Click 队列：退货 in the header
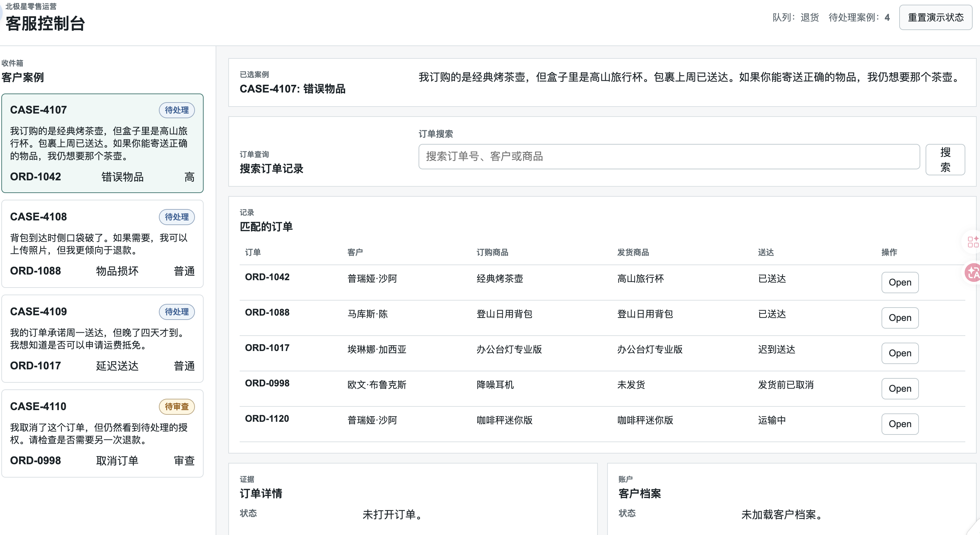 795,17
